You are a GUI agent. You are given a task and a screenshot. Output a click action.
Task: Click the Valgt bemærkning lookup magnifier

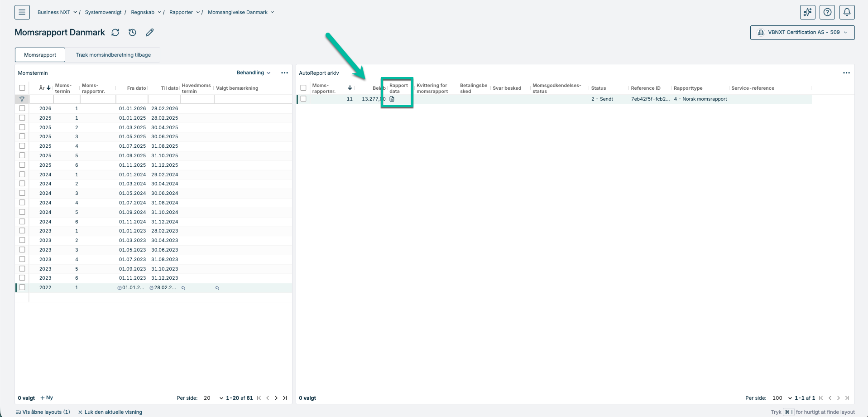pos(217,288)
